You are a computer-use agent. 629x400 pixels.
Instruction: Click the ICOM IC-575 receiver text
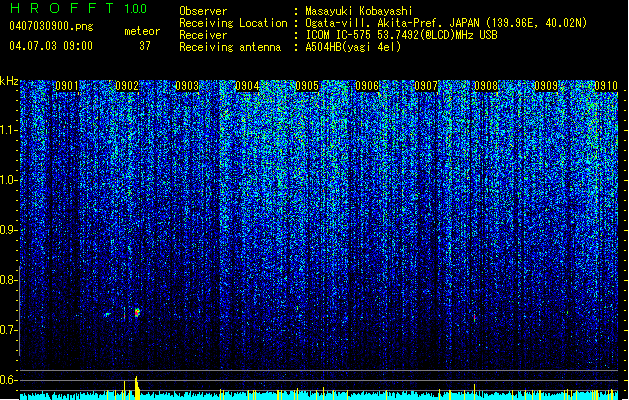point(401,35)
